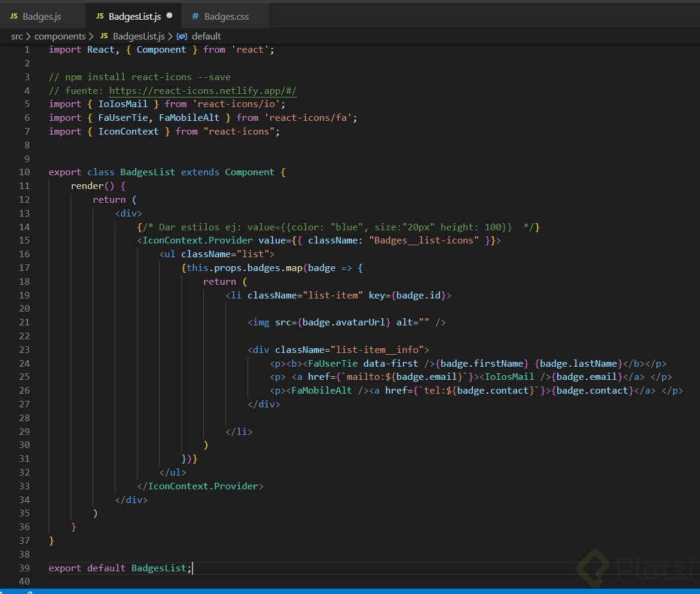Image resolution: width=700 pixels, height=594 pixels.
Task: Click the hash icon on Badges.css tab
Action: point(195,17)
